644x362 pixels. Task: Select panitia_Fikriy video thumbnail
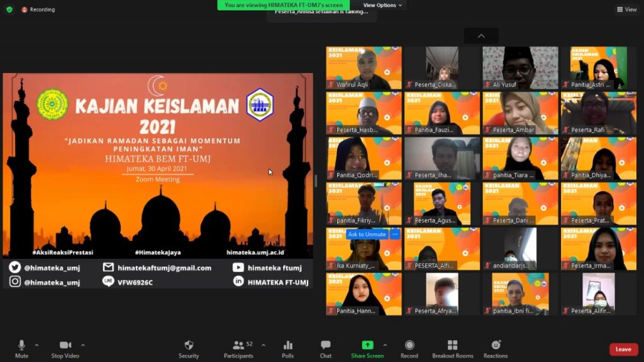364,203
